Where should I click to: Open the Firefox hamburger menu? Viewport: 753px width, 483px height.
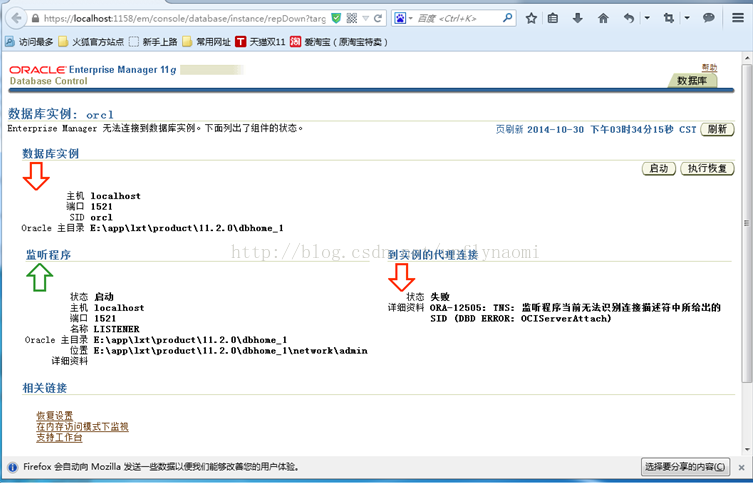[738, 18]
